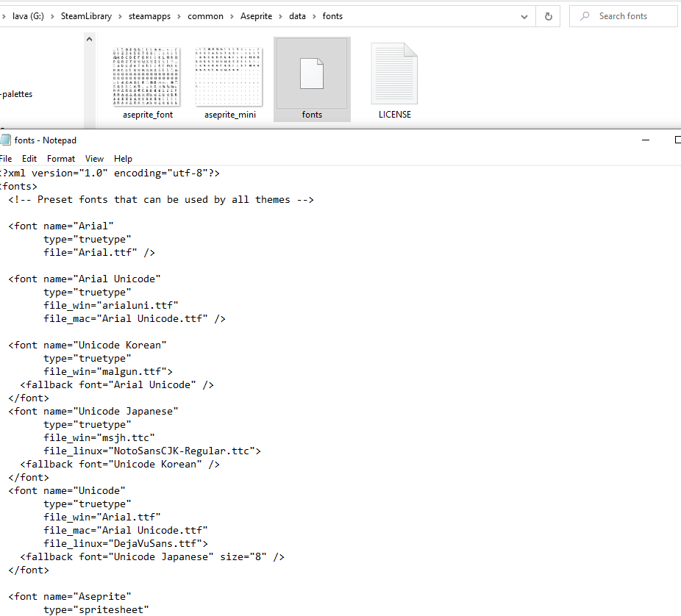Click the text 'name="Aseprite"'
Viewport: 681px width, 616px height.
tap(88, 596)
